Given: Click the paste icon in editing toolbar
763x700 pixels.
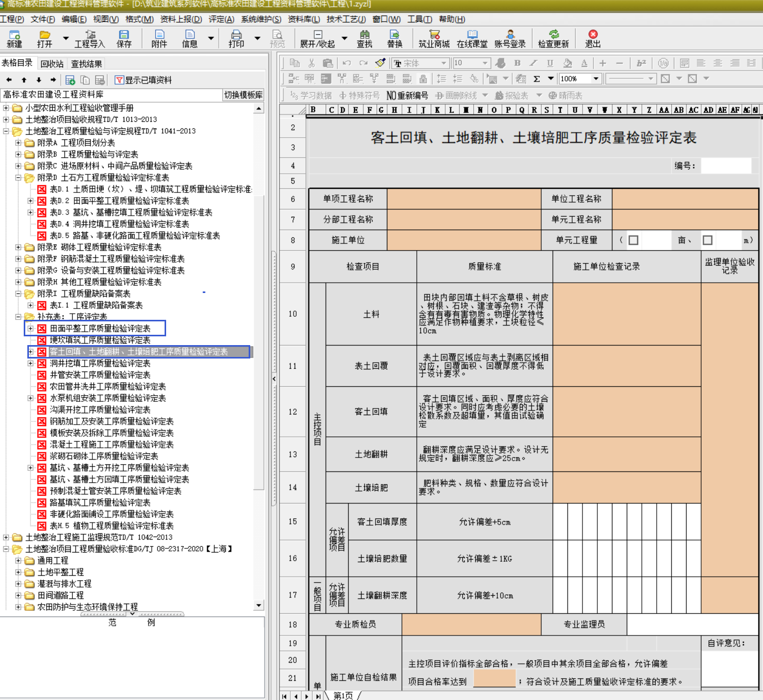Looking at the screenshot, I should click(x=328, y=63).
